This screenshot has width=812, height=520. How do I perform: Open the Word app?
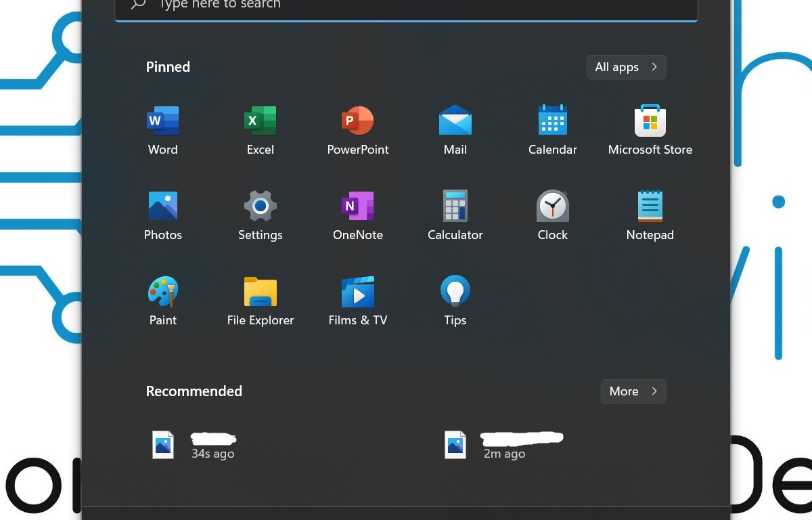pos(162,129)
